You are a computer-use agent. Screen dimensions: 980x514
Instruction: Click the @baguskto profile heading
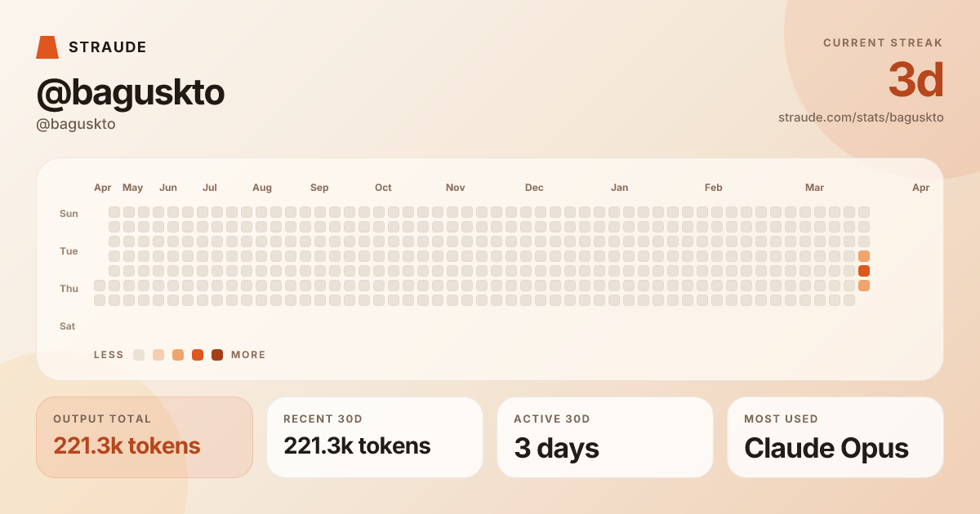131,93
